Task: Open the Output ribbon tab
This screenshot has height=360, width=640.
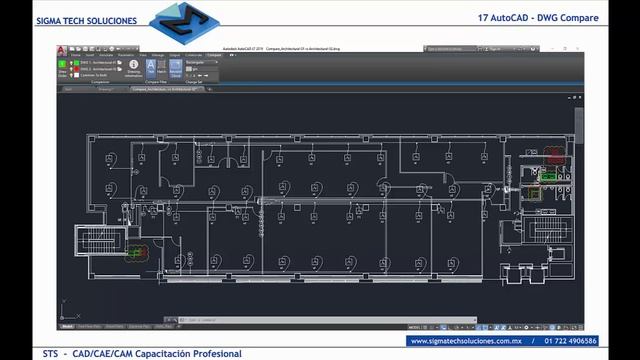Action: click(174, 55)
